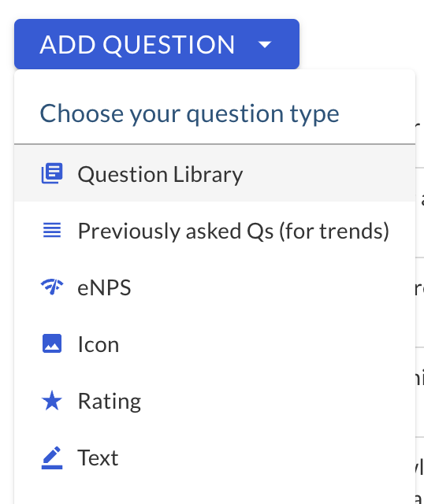The image size is (424, 504).
Task: Click the image icon beside Icon
Action: tap(52, 343)
